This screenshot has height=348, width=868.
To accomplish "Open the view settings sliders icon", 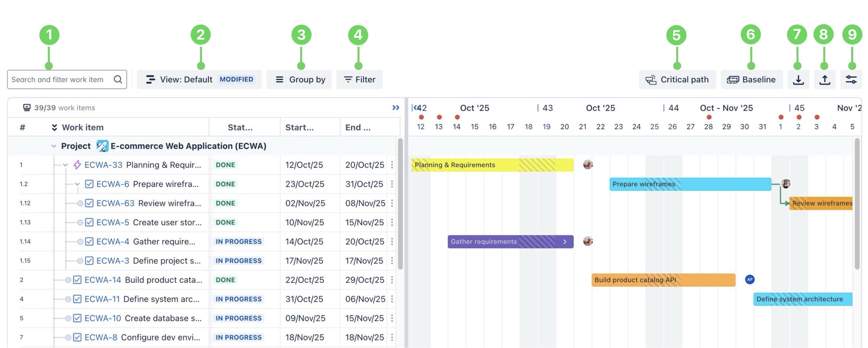I will click(x=851, y=79).
